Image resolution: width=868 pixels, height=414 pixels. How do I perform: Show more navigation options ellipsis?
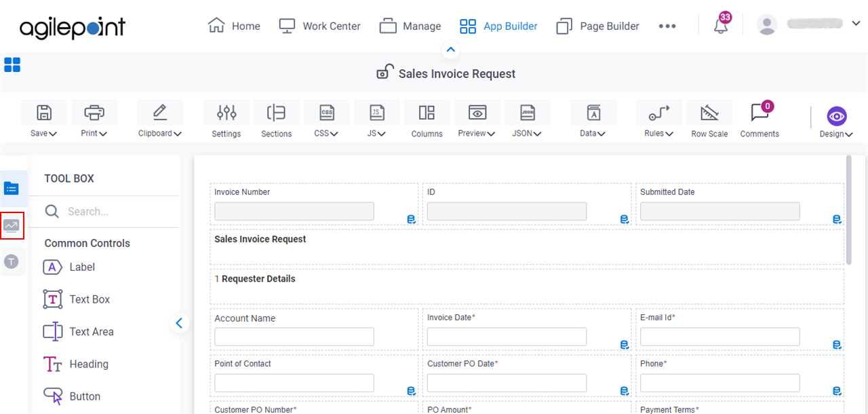click(667, 26)
